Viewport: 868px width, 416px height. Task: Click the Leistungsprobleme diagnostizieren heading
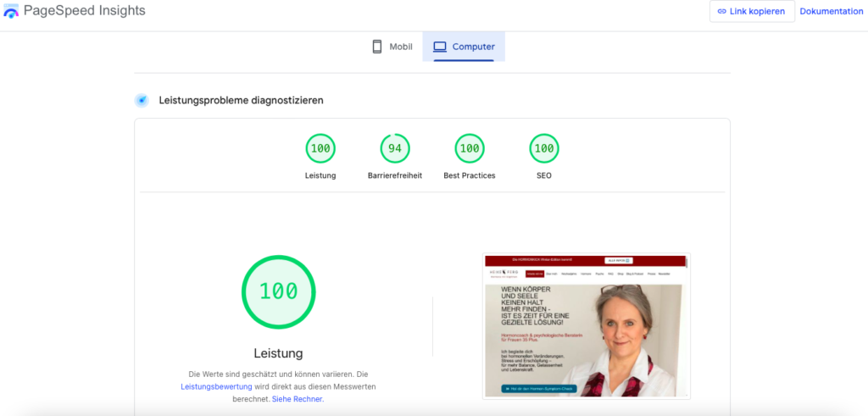tap(241, 101)
